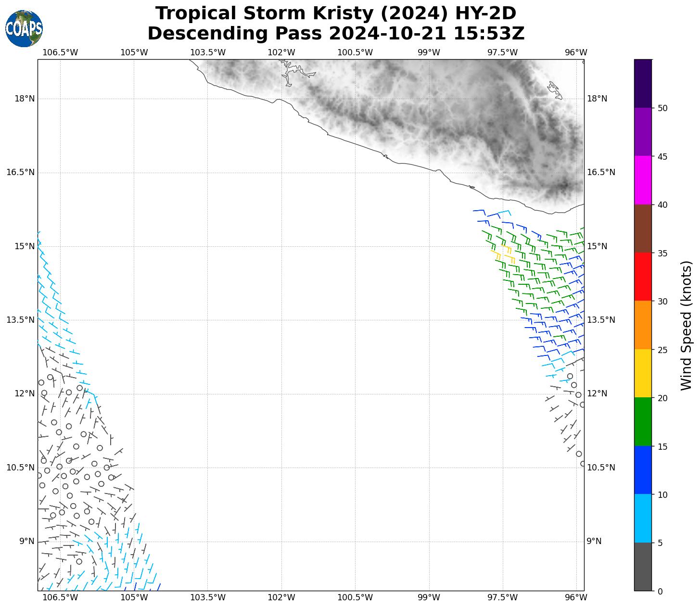
Task: Select the purple 45-50 knots colorbar segment
Action: pyautogui.click(x=643, y=132)
